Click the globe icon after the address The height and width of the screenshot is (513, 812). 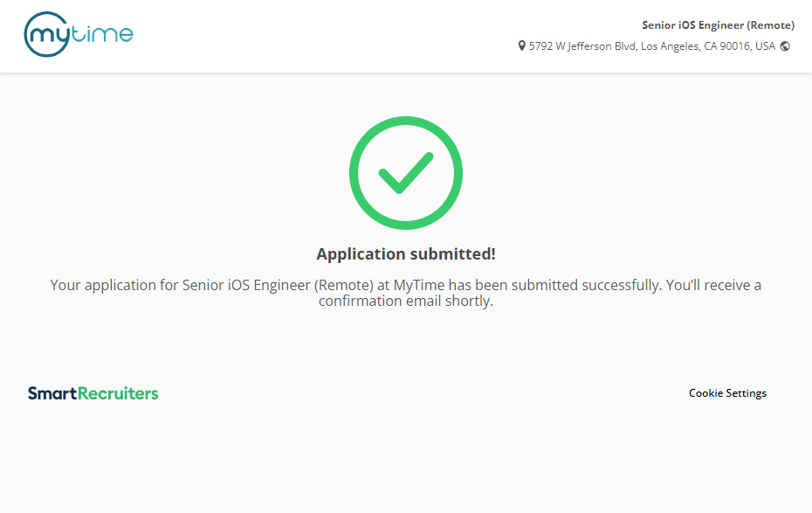[x=785, y=46]
